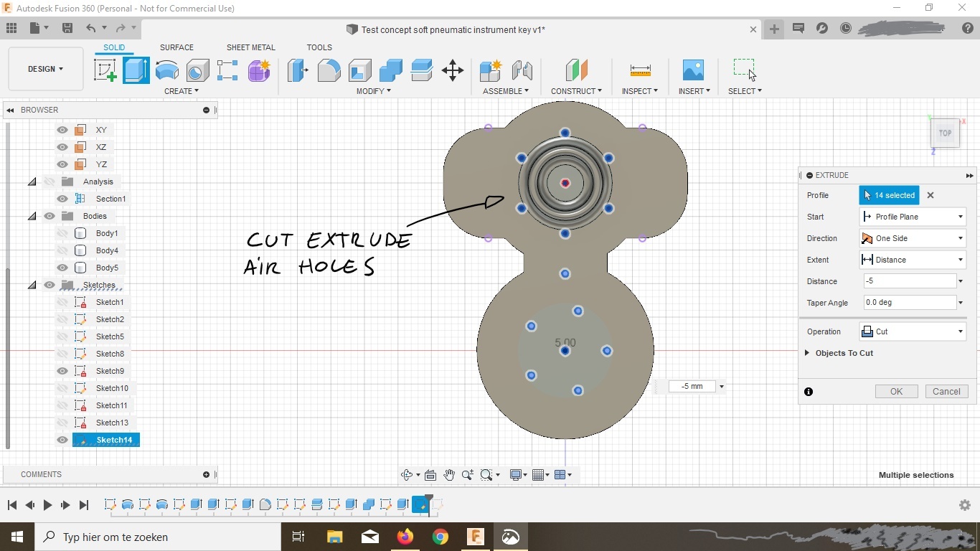Select the Press Pull tool
This screenshot has width=980, height=551.
click(x=298, y=70)
